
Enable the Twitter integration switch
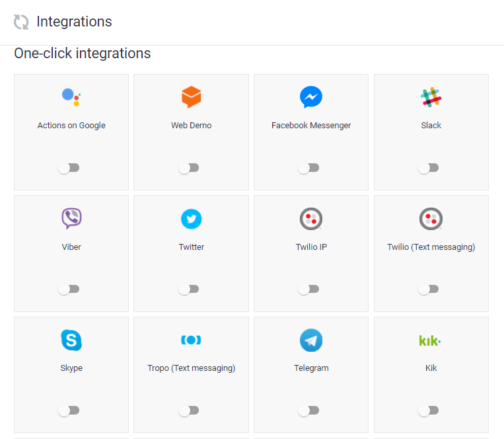pos(188,289)
